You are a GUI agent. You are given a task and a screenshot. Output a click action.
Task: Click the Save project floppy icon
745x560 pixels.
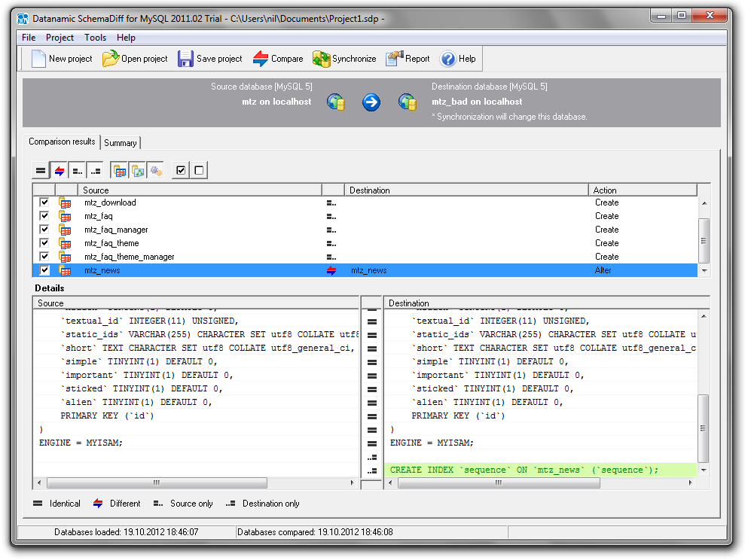(x=185, y=59)
